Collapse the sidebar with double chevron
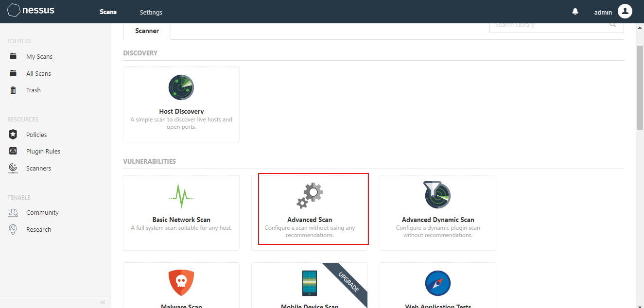Viewport: 644px width, 308px height. click(103, 302)
